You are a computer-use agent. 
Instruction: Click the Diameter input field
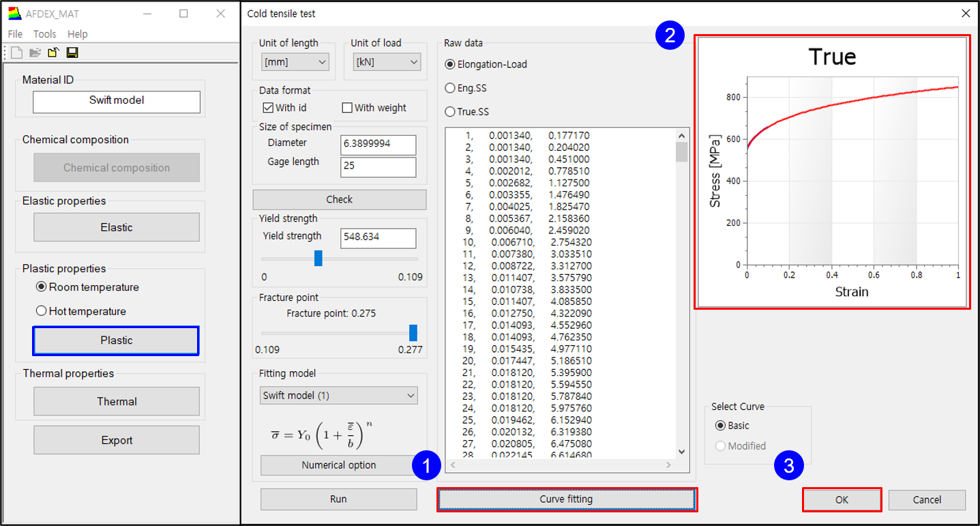point(378,145)
